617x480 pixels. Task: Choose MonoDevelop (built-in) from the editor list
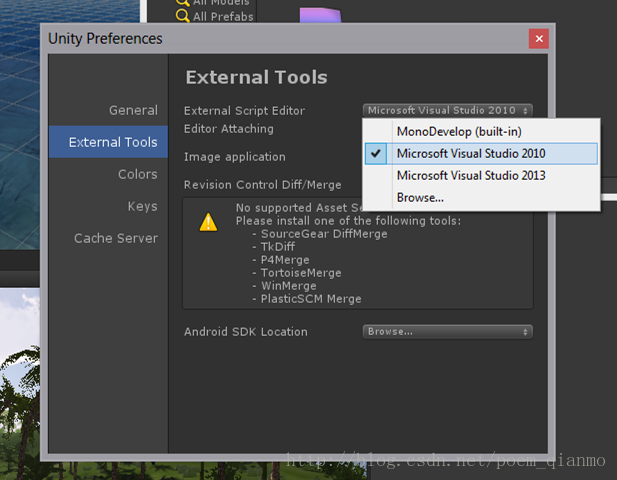(481, 131)
